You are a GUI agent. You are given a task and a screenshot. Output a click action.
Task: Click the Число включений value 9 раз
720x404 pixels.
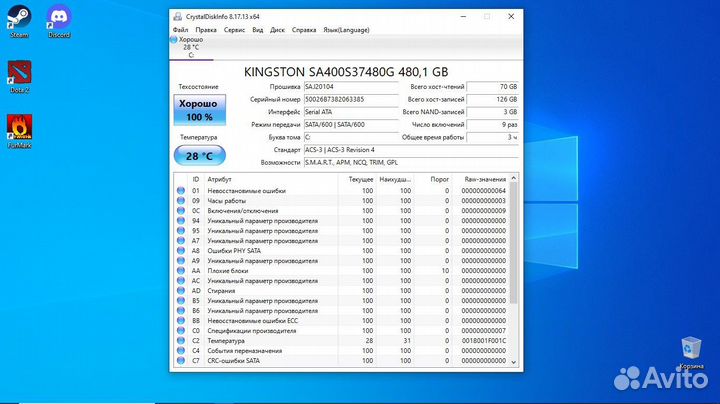pos(493,124)
